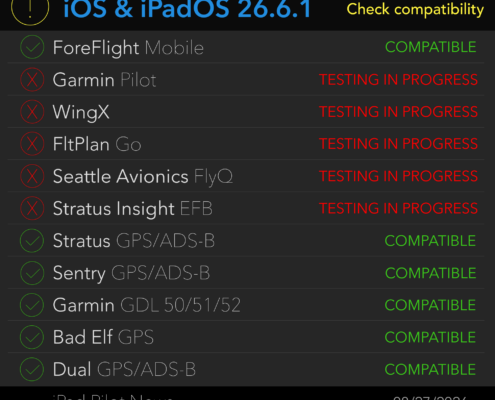This screenshot has width=495, height=400.
Task: Click green checkmark beside Sentry GPS/ADS-B
Action: click(x=32, y=273)
